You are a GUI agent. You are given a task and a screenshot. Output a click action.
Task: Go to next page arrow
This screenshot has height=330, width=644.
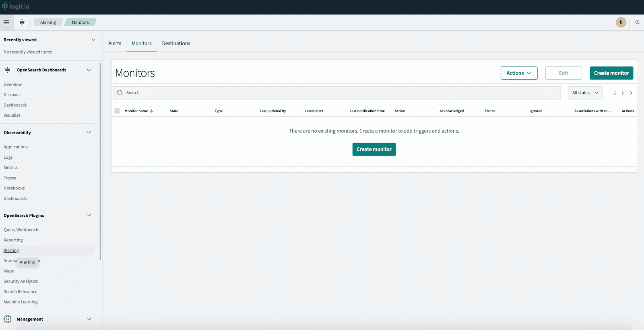[x=631, y=93]
